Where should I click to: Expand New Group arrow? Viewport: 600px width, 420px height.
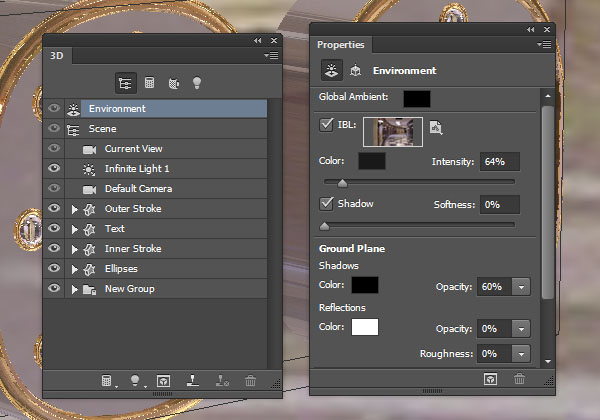point(75,290)
